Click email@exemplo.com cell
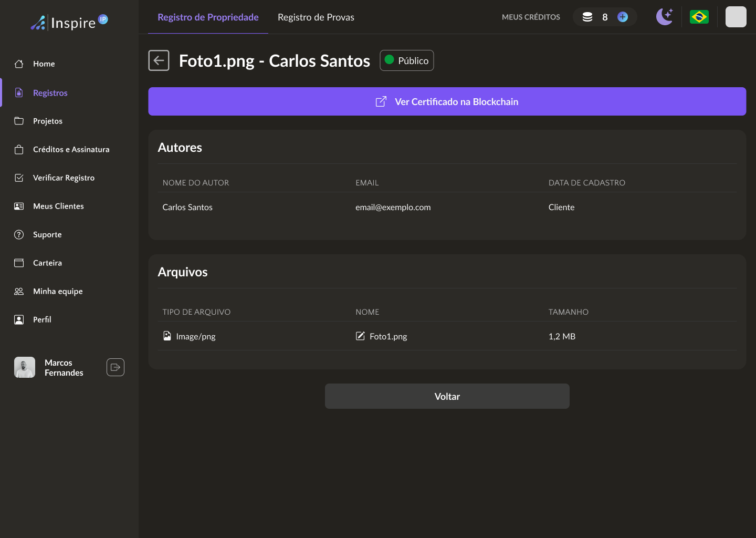Image resolution: width=756 pixels, height=538 pixels. 393,207
